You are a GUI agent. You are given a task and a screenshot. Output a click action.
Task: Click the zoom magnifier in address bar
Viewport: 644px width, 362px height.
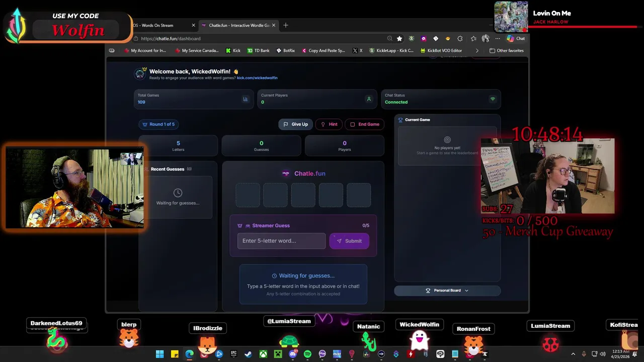coord(389,39)
